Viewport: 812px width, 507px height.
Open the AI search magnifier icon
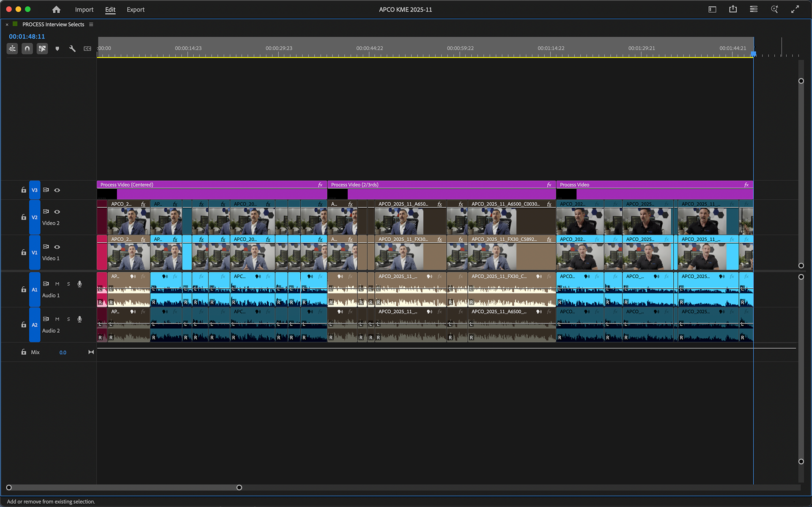[x=774, y=9]
